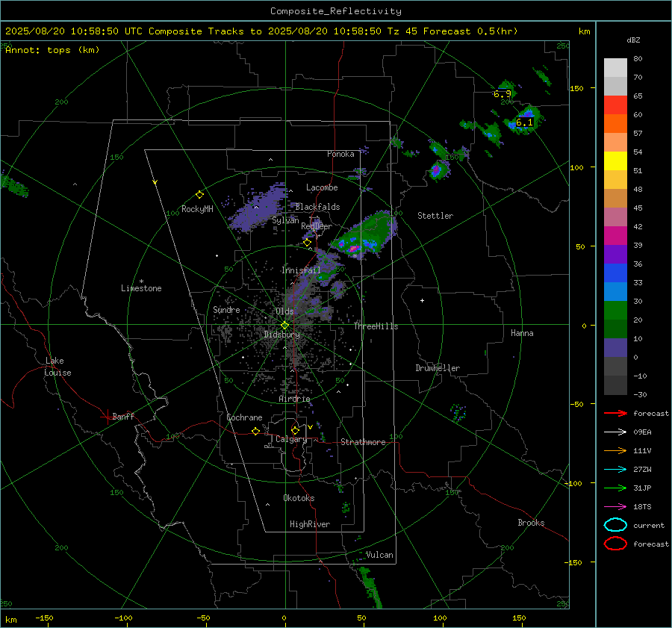Click the Strathmore city label

[363, 442]
